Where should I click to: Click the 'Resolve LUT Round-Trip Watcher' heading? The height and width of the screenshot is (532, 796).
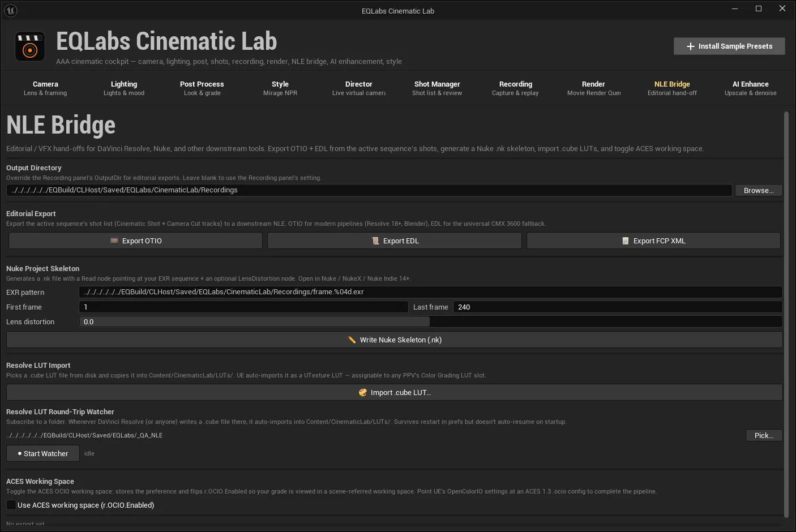(60, 411)
